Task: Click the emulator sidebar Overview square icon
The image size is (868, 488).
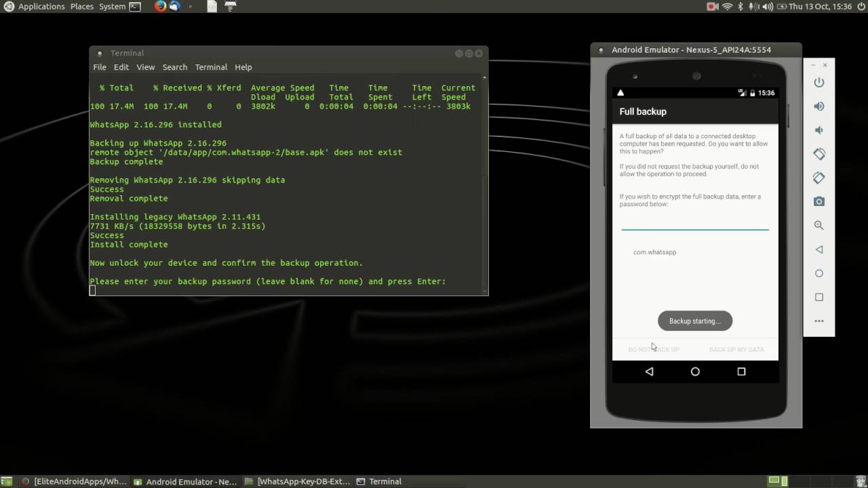Action: coord(819,297)
